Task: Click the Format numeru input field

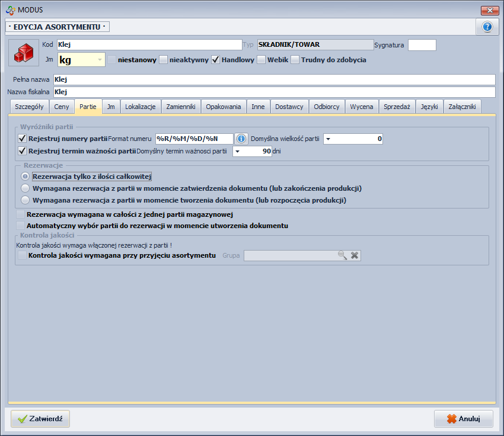Action: tap(193, 139)
